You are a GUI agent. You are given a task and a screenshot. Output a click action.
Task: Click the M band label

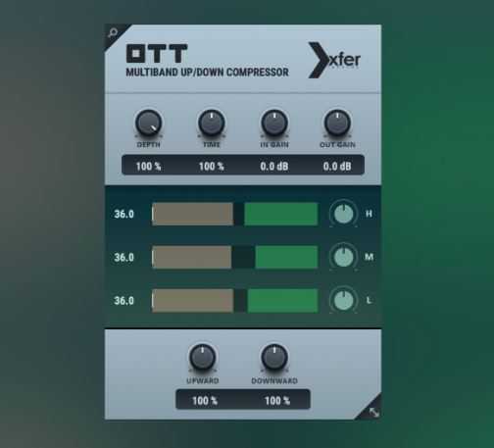coord(370,257)
